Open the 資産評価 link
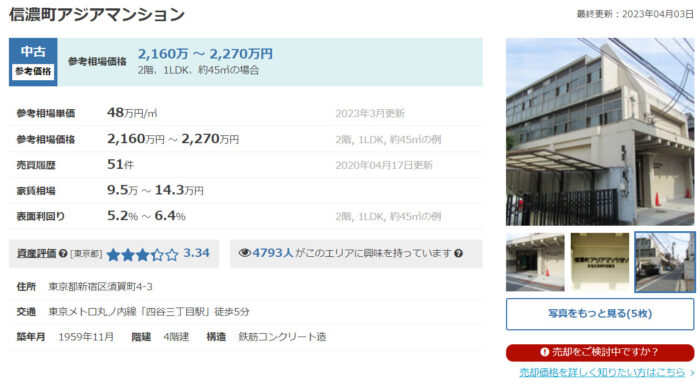700x385 pixels. [x=37, y=253]
